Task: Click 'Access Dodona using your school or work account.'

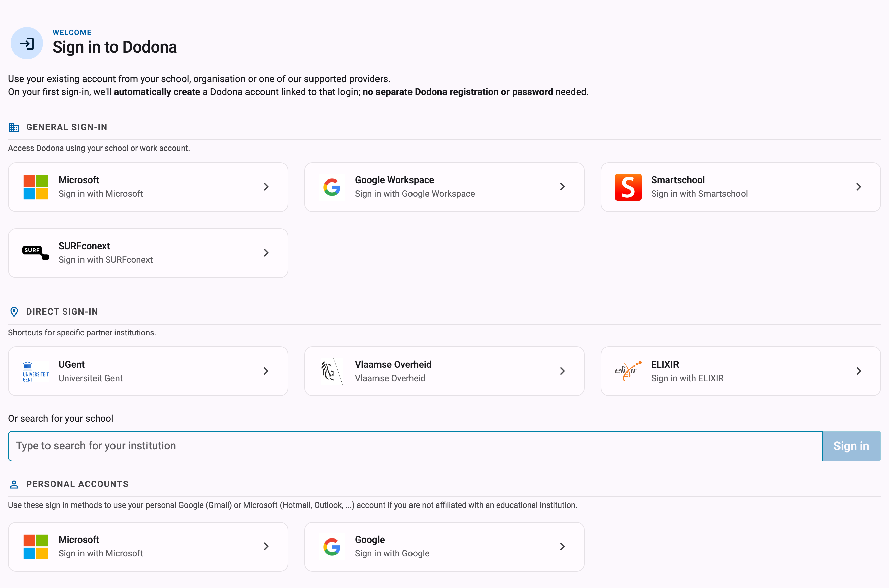Action: click(99, 148)
